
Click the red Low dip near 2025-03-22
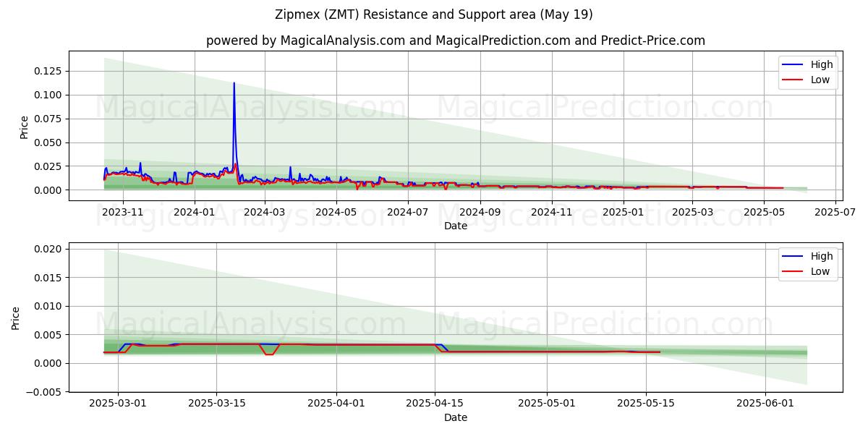click(269, 354)
